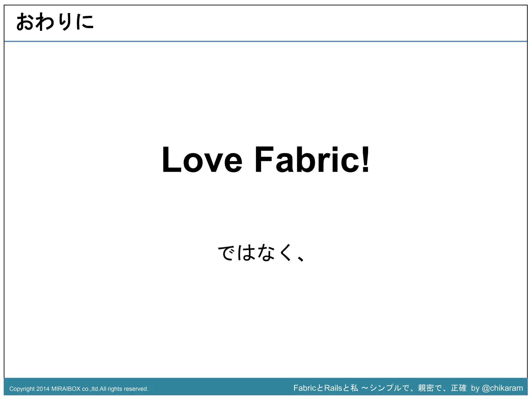Screen dimensions: 532x399
Task: Click the by @chikaram author handle
Action: tap(497, 388)
